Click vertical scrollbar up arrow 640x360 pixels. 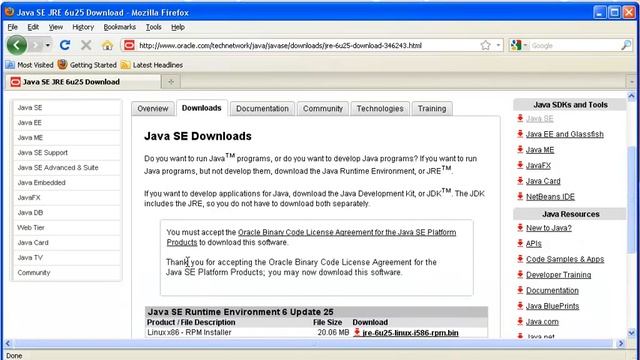click(631, 96)
